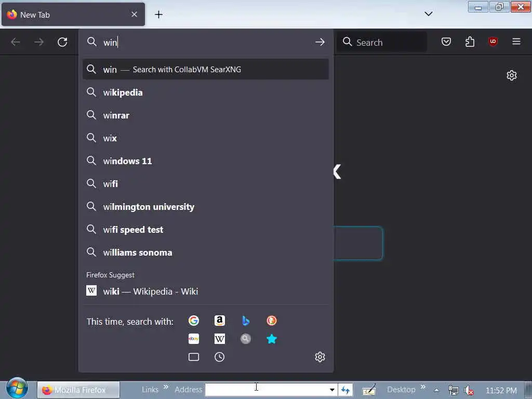This screenshot has height=399, width=532.
Task: Search with Google icon this time
Action: 194,321
